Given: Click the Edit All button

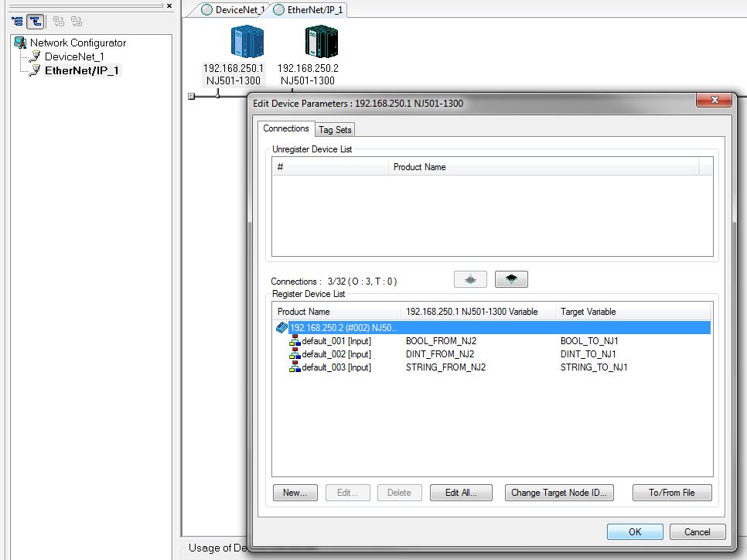Looking at the screenshot, I should pyautogui.click(x=461, y=493).
